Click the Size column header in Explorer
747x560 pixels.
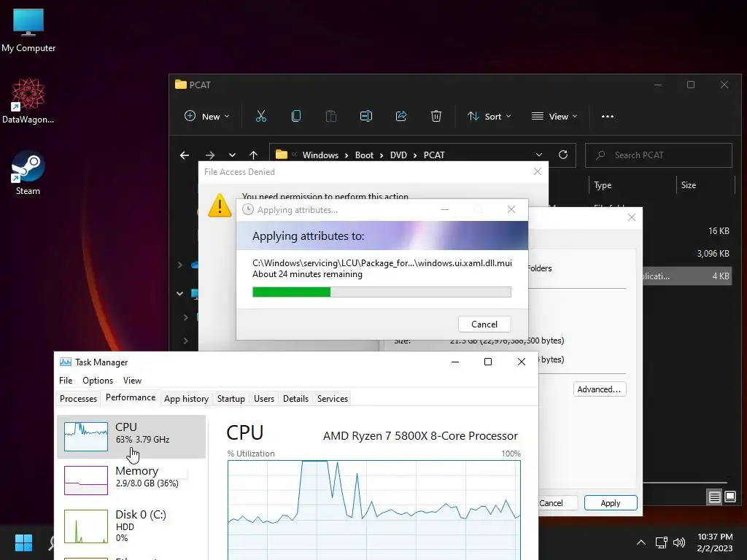pyautogui.click(x=705, y=185)
